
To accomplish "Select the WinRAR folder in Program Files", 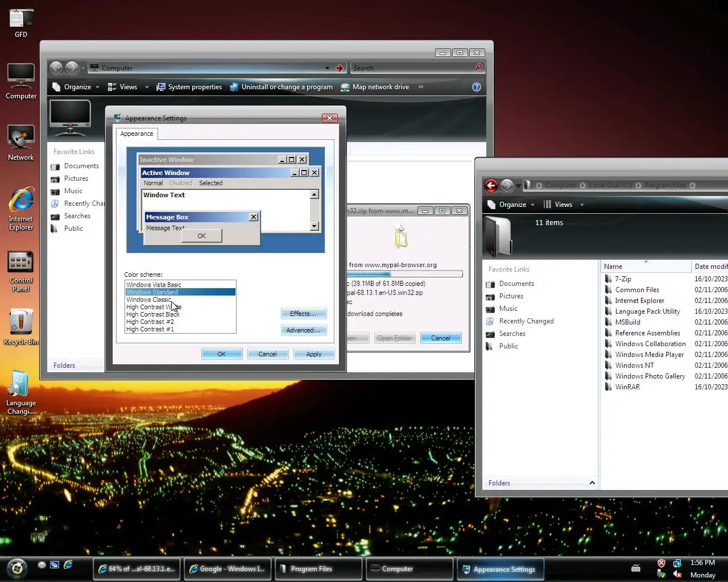I will click(x=627, y=387).
